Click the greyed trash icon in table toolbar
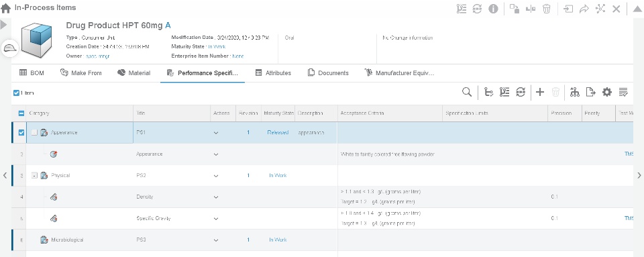The image size is (644, 257). (555, 93)
